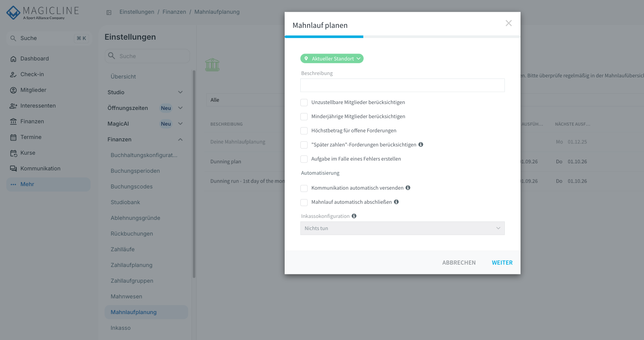The image size is (644, 340).
Task: Click the ABBRECHEN button
Action: point(459,263)
